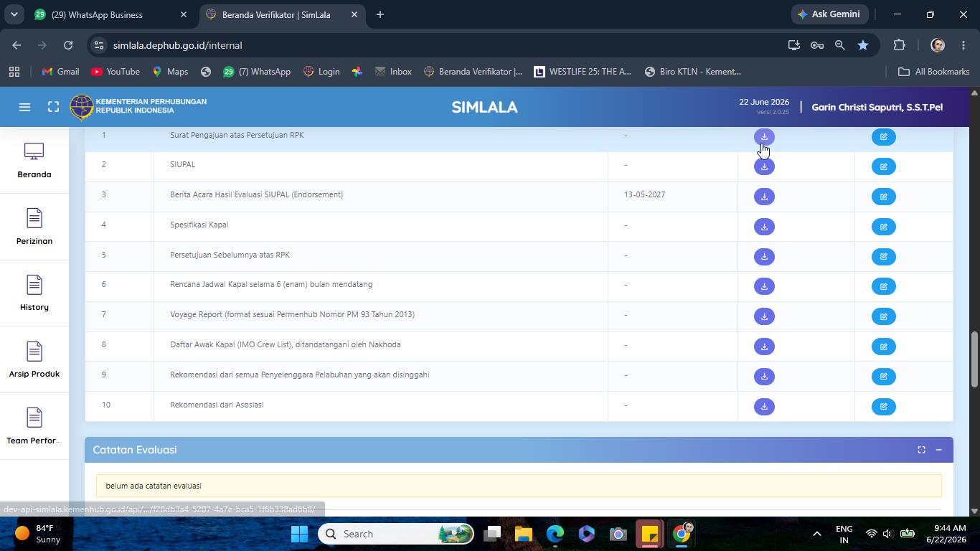The image size is (980, 551).
Task: Bookmark this page with star icon
Action: 863,45
